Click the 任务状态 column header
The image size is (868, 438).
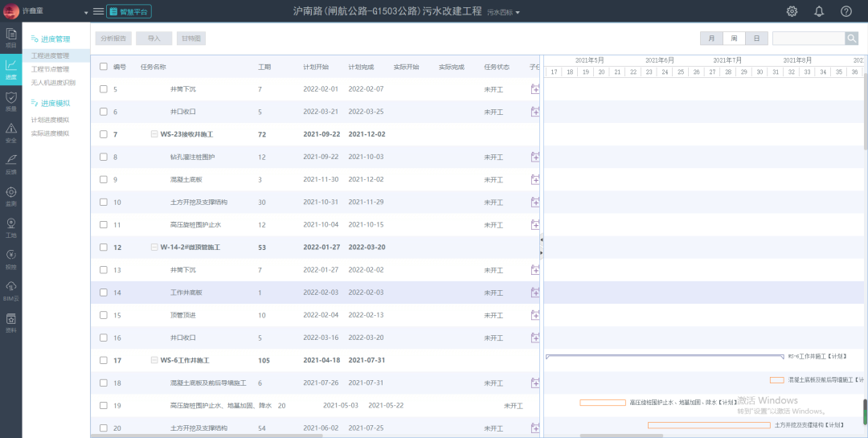[x=497, y=67]
